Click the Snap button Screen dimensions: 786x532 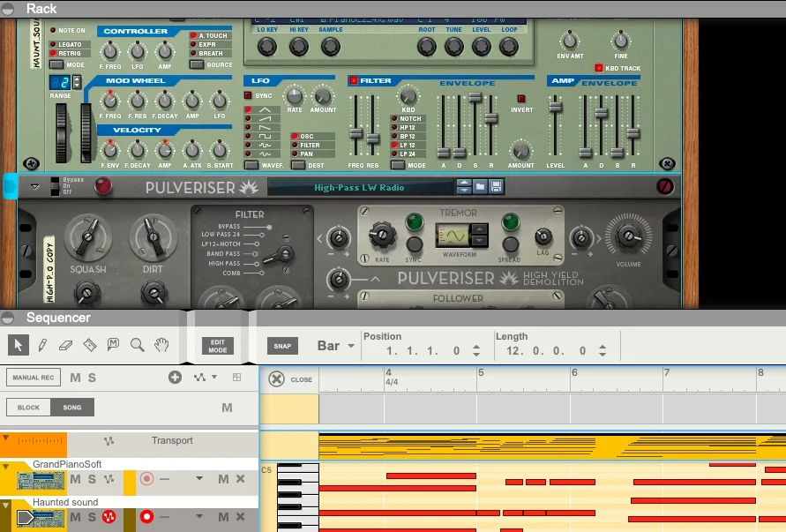282,346
